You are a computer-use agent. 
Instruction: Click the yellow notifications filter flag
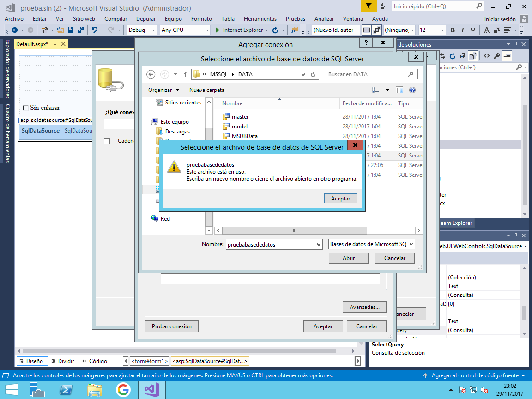pyautogui.click(x=369, y=6)
